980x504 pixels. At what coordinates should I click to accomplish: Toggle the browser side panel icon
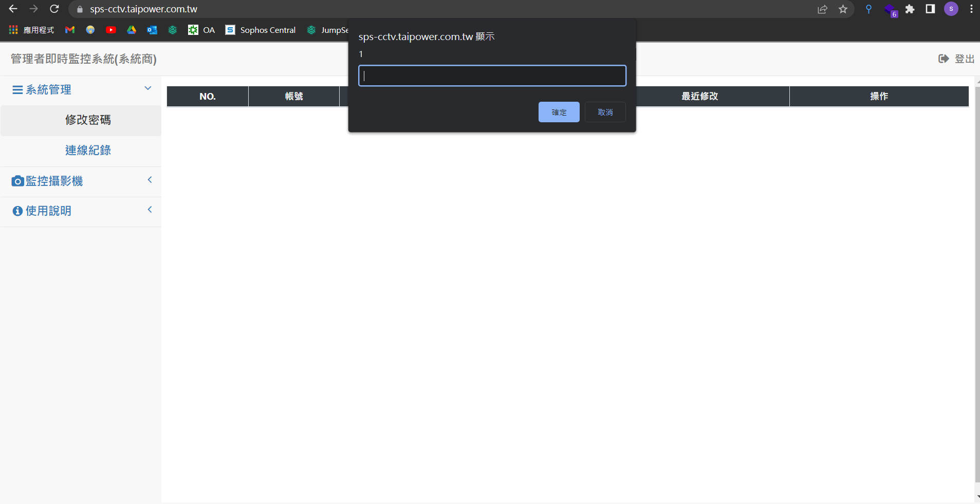930,9
